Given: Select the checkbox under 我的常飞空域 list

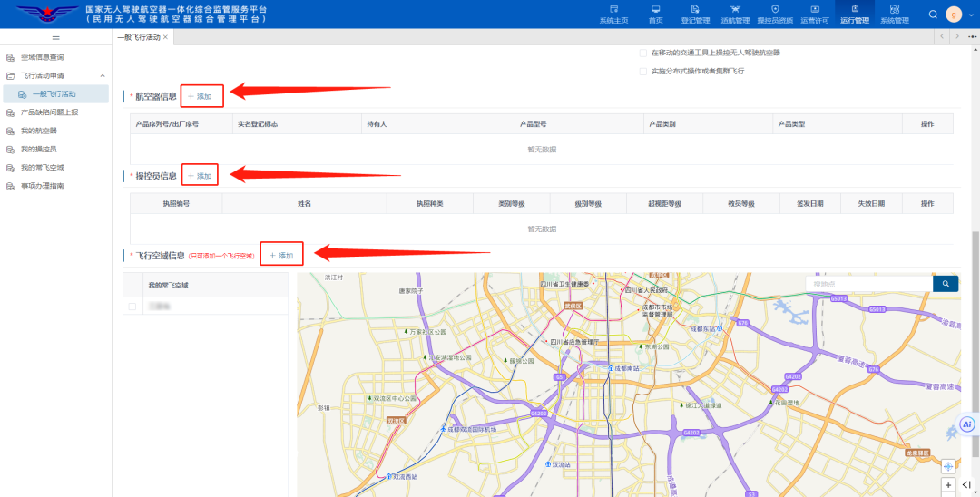Looking at the screenshot, I should pos(132,307).
